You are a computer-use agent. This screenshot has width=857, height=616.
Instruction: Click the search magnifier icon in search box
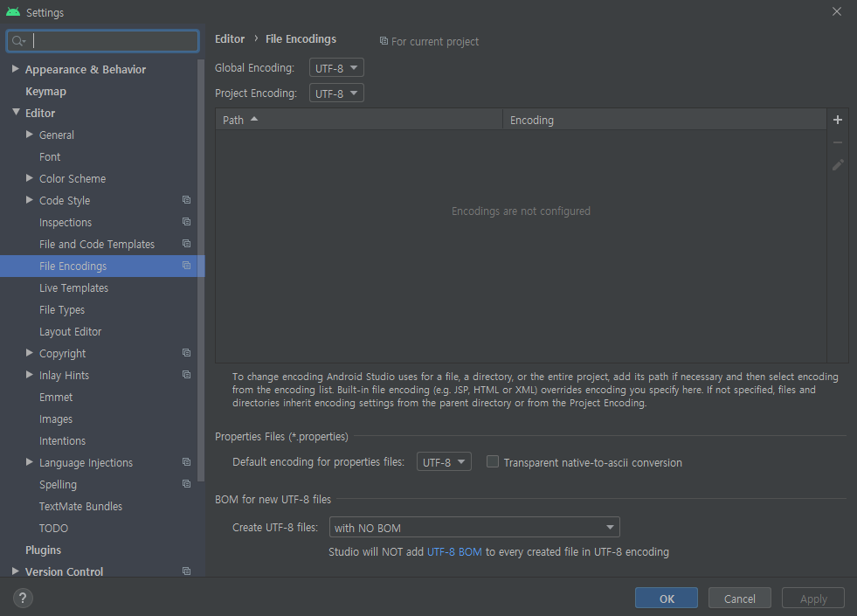(x=18, y=41)
